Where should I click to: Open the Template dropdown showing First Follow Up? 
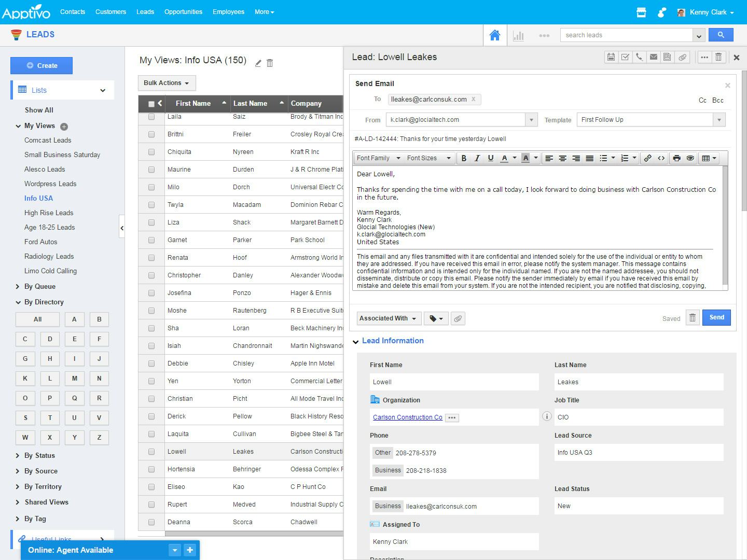click(719, 120)
